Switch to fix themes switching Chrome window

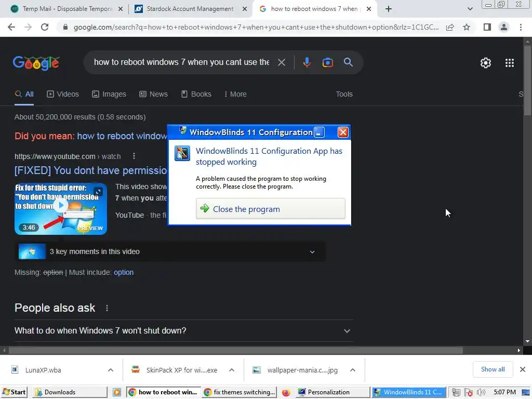(239, 392)
